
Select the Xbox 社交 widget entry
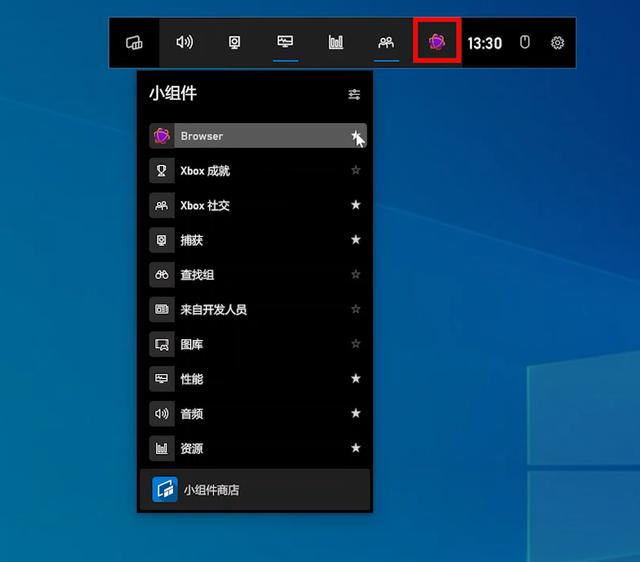258,205
